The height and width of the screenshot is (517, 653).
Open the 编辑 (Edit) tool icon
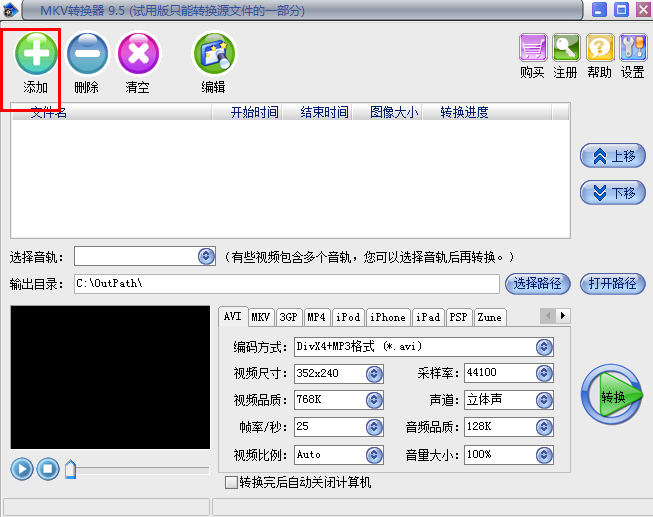click(214, 54)
